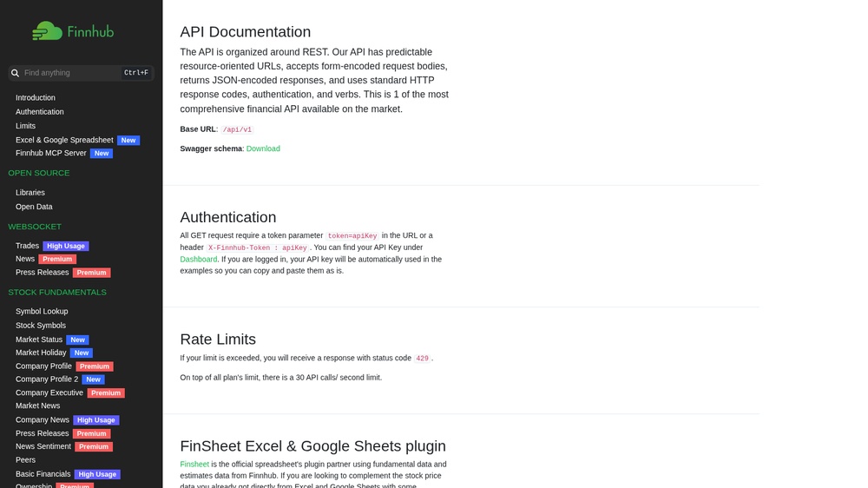
Task: Select Trades under Websocket
Action: (27, 246)
